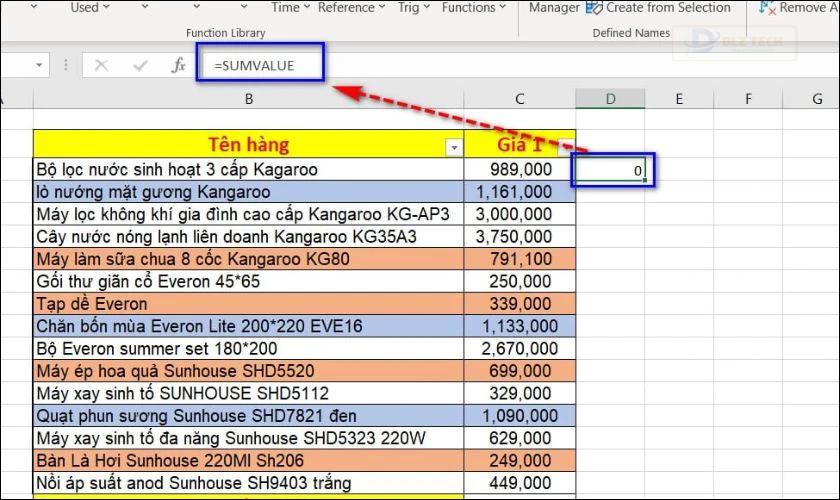Select cell Bàn Là Hơi Sunhouse 220Ml Sh206
The image size is (840, 500).
(x=249, y=461)
